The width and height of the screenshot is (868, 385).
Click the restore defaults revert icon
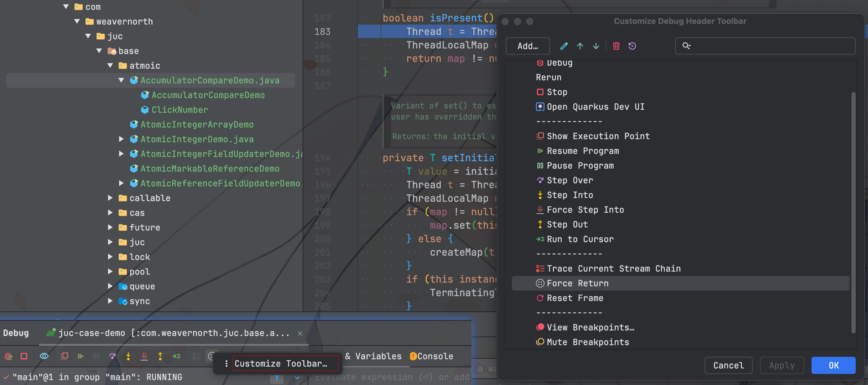tap(632, 46)
